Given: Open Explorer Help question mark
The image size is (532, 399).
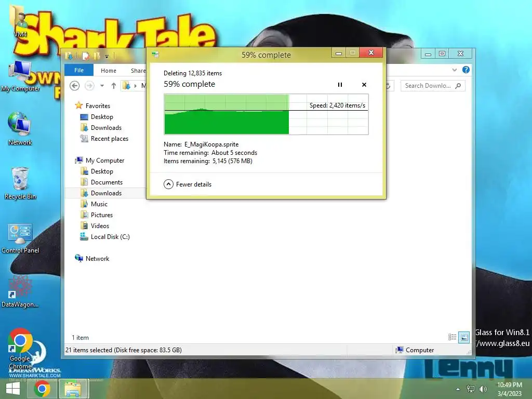Looking at the screenshot, I should click(x=466, y=70).
